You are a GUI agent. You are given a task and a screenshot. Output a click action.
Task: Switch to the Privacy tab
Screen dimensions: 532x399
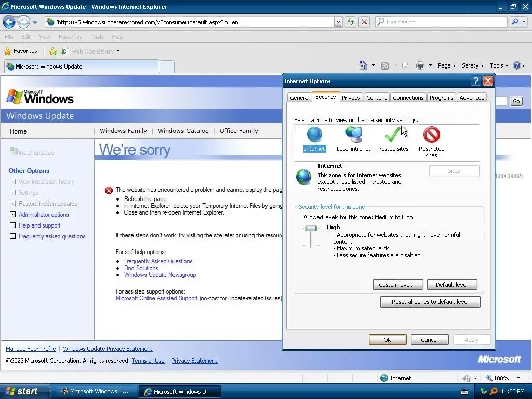click(351, 98)
